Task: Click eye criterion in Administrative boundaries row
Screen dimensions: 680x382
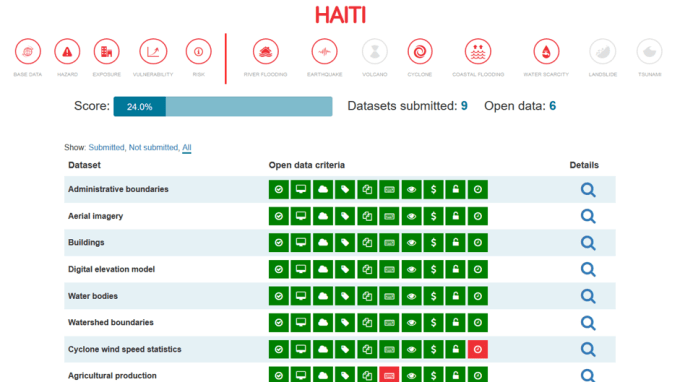Action: [411, 189]
